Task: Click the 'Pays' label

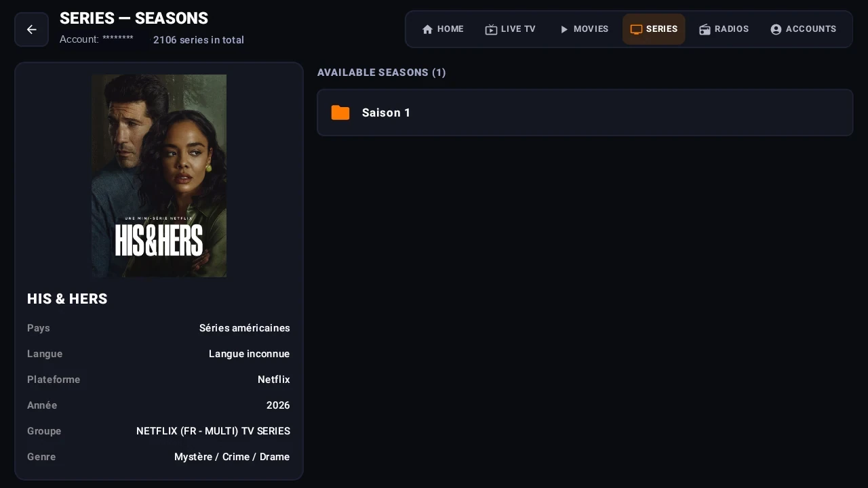Action: click(x=39, y=328)
